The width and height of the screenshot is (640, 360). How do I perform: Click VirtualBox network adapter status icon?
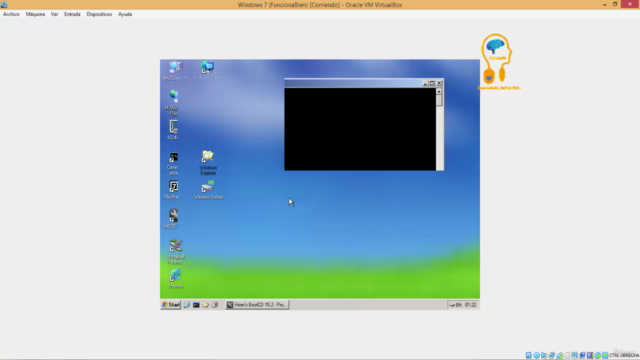pos(551,355)
